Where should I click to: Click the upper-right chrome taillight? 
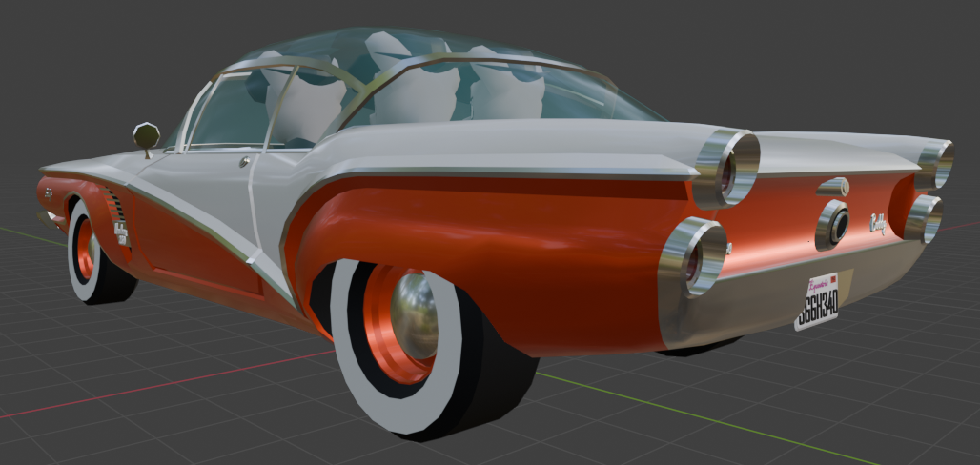pos(936,164)
